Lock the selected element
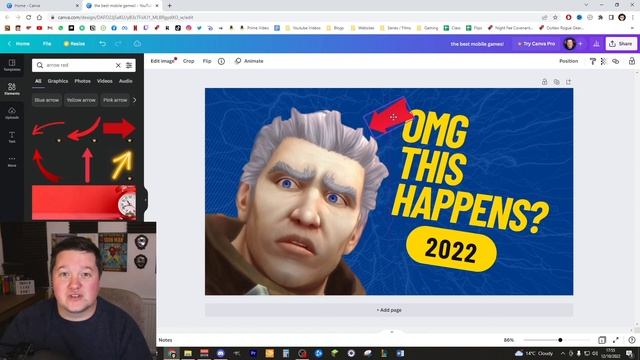The height and width of the screenshot is (360, 640). (x=631, y=61)
